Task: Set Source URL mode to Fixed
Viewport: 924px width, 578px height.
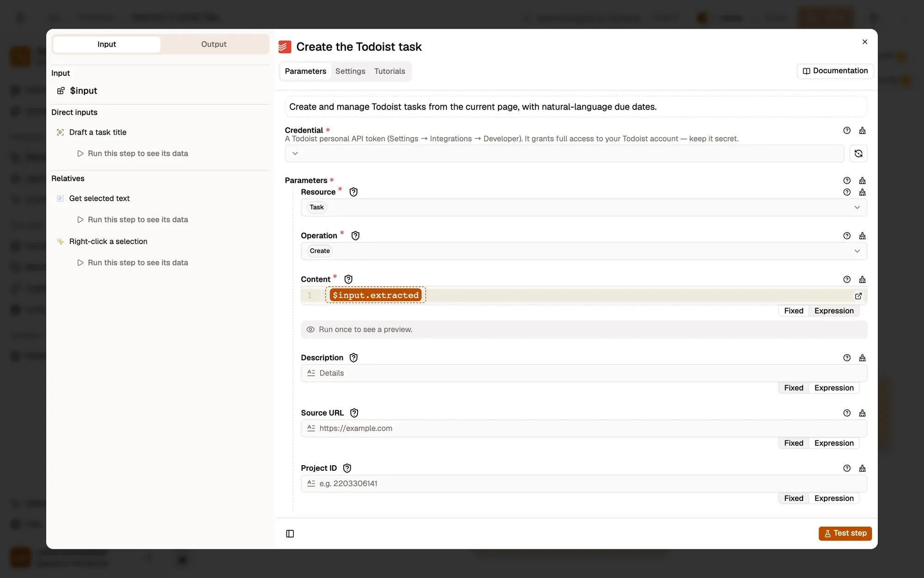Action: click(x=793, y=443)
